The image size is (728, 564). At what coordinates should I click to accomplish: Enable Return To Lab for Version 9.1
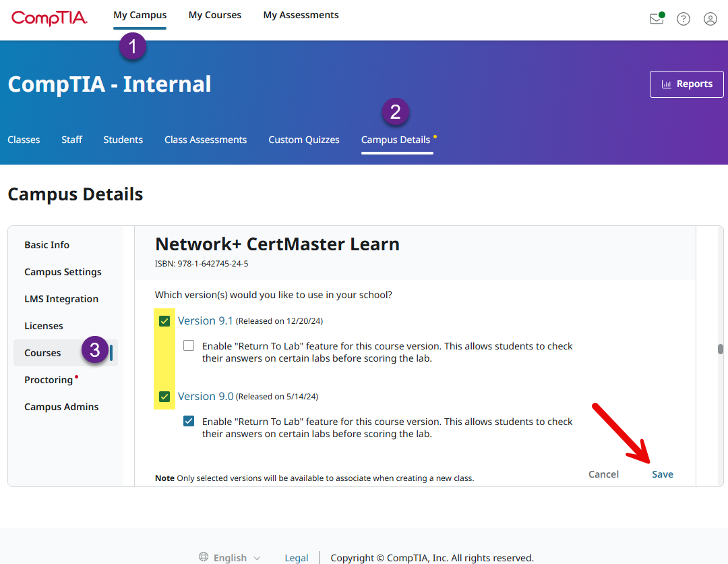[x=189, y=346]
